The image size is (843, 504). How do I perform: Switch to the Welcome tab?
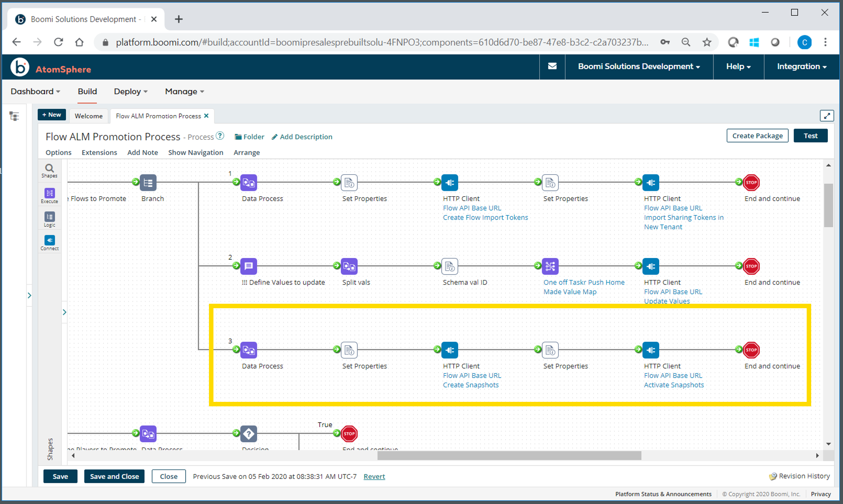tap(88, 116)
